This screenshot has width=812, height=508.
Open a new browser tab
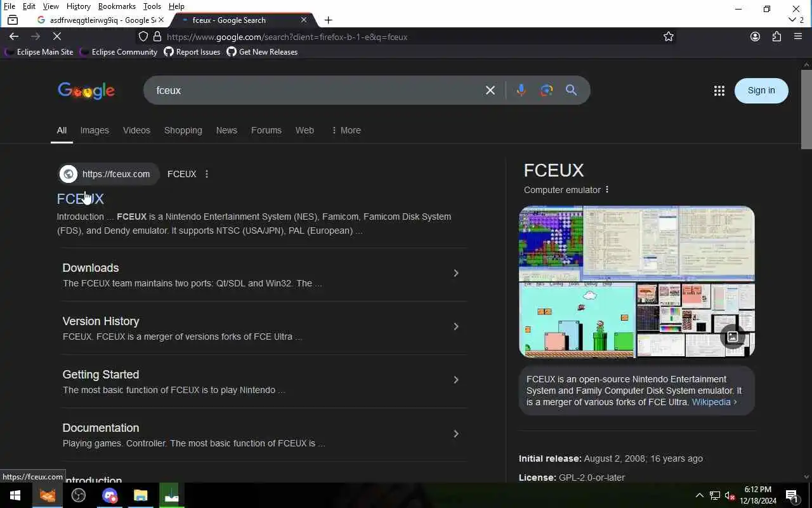pos(328,20)
